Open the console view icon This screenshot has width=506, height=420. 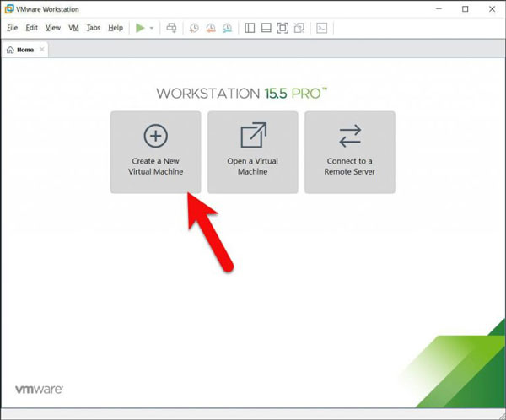click(321, 28)
